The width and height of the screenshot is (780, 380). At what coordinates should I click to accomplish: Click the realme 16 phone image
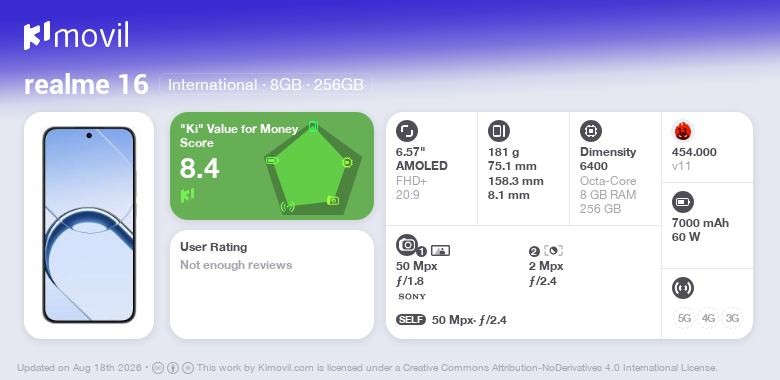click(x=89, y=225)
